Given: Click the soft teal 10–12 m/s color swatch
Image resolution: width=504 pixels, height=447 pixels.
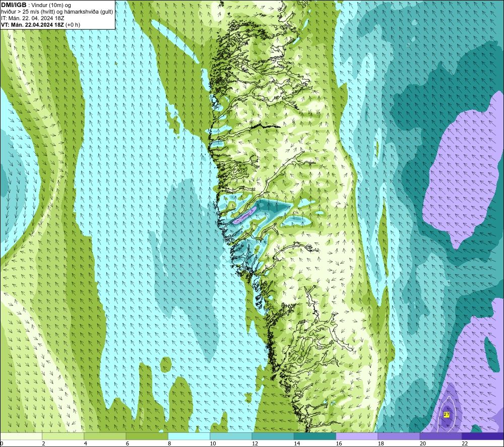Looking at the screenshot, I should coord(231,436).
